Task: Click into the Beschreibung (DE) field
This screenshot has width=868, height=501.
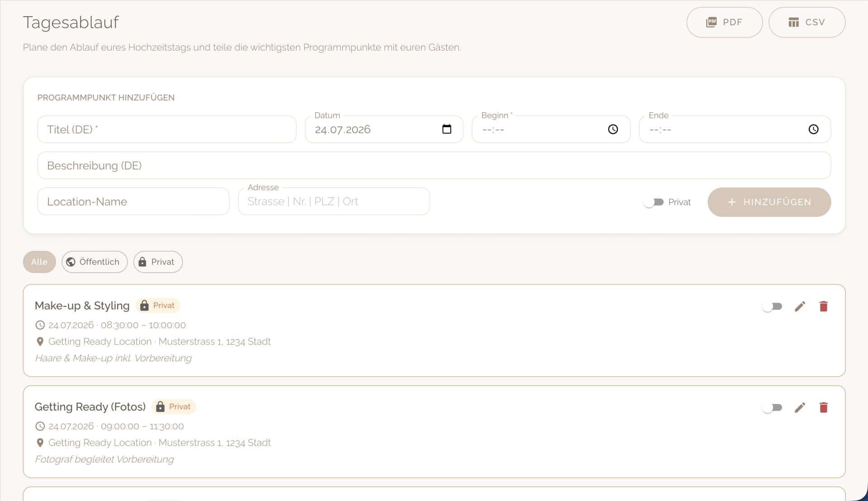Action: 434,165
